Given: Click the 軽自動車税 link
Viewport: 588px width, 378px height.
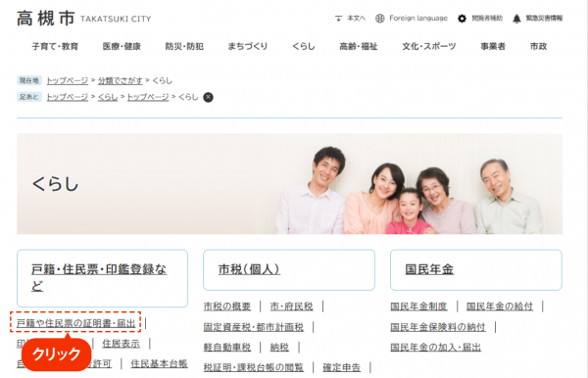Looking at the screenshot, I should 227,348.
